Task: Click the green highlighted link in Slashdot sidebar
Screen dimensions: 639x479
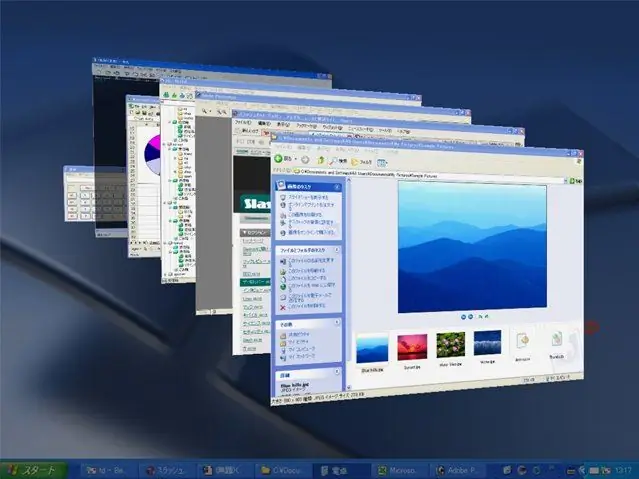Action: point(255,282)
